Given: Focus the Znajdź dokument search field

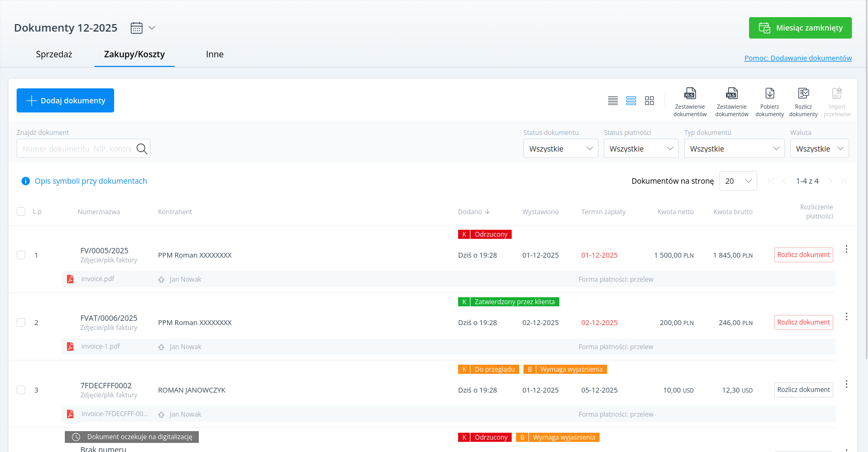Looking at the screenshot, I should coord(77,149).
